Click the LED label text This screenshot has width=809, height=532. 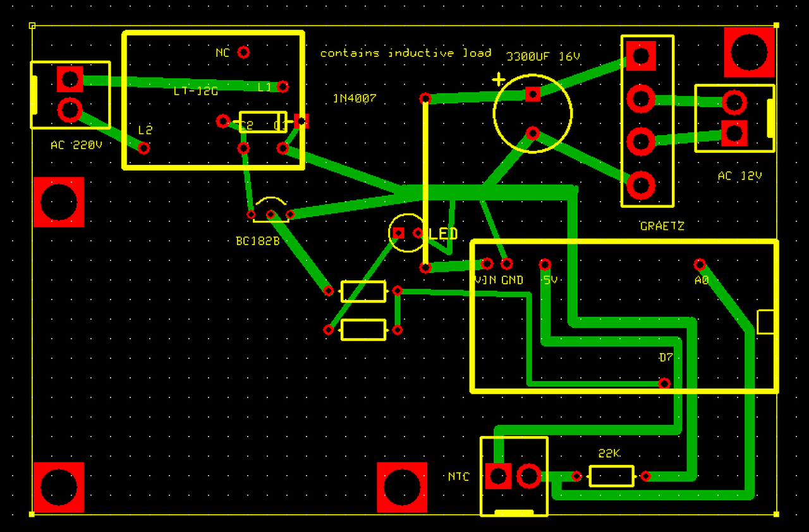pyautogui.click(x=443, y=234)
